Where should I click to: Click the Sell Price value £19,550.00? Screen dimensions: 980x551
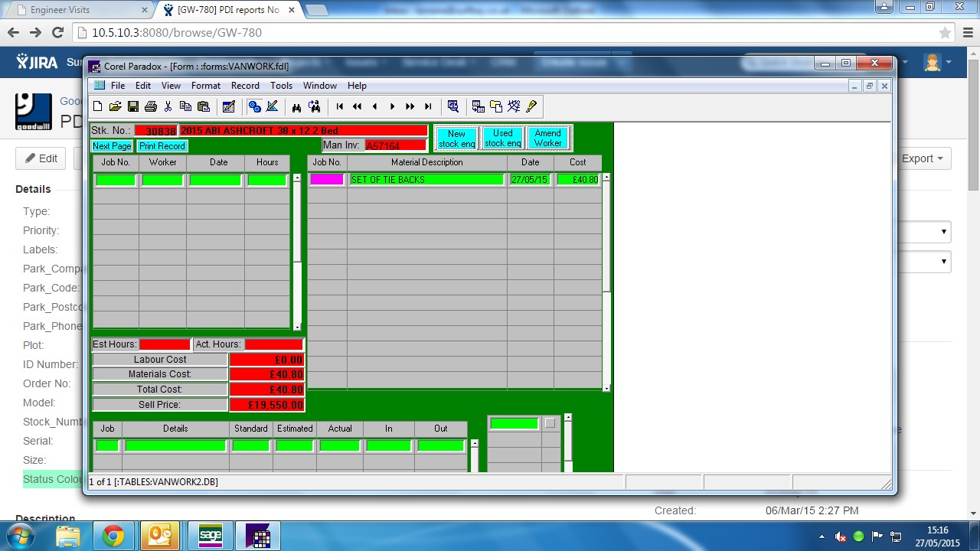click(x=266, y=405)
